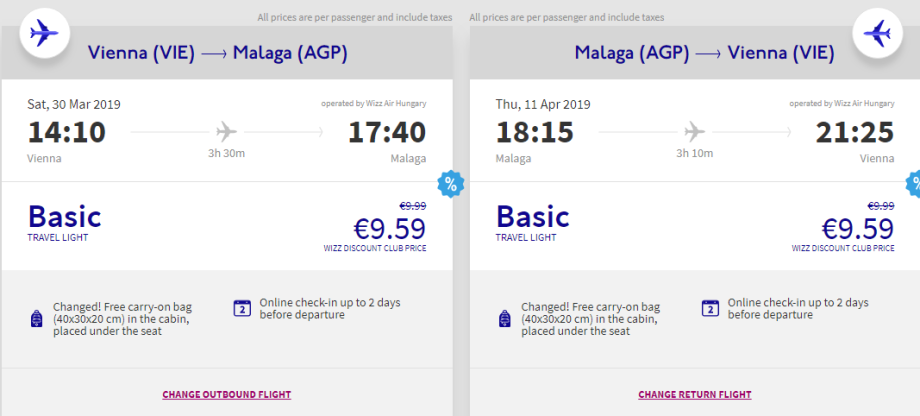Image resolution: width=920 pixels, height=416 pixels.
Task: Click Change Return Flight link
Action: click(x=695, y=395)
